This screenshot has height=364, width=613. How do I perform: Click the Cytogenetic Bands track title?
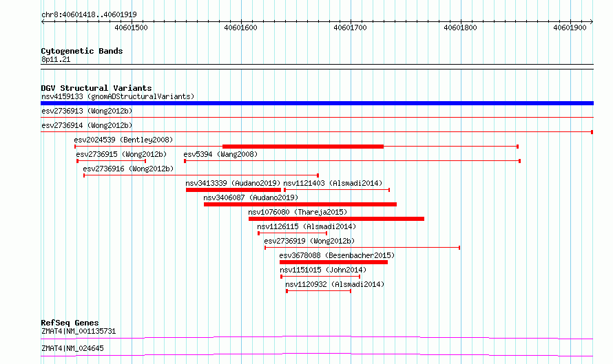click(x=82, y=51)
